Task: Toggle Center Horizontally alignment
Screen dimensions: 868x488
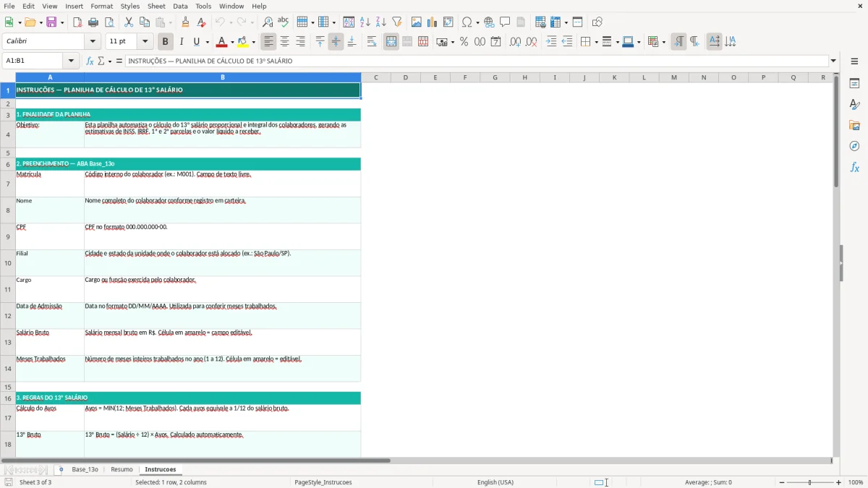Action: point(284,42)
